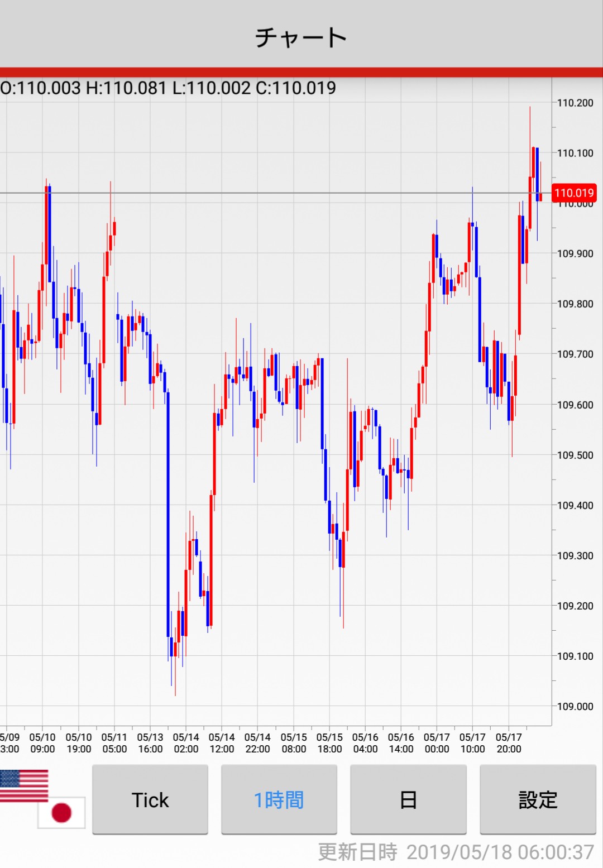The width and height of the screenshot is (603, 868).
Task: Click the 05/15 18:00 time axis label
Action: 329,743
